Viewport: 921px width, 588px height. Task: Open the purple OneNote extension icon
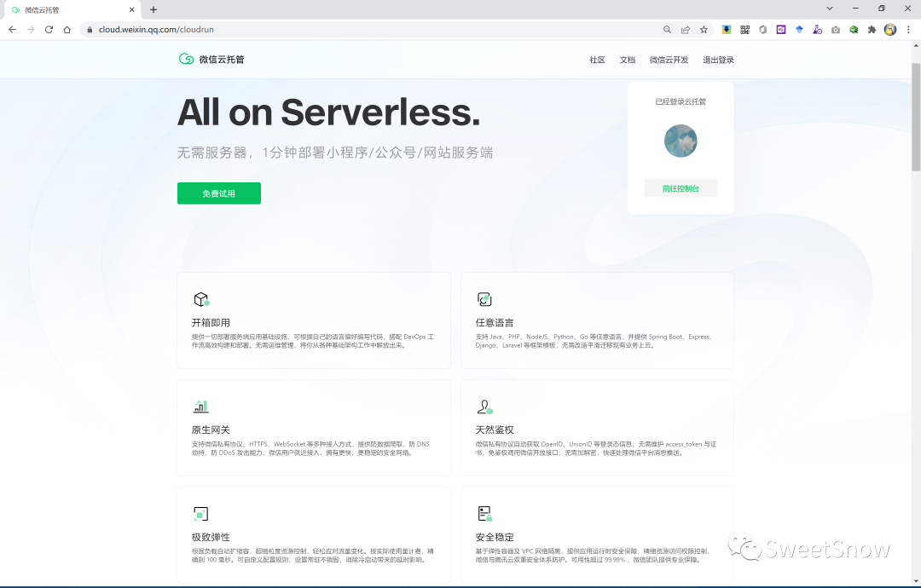coord(781,29)
